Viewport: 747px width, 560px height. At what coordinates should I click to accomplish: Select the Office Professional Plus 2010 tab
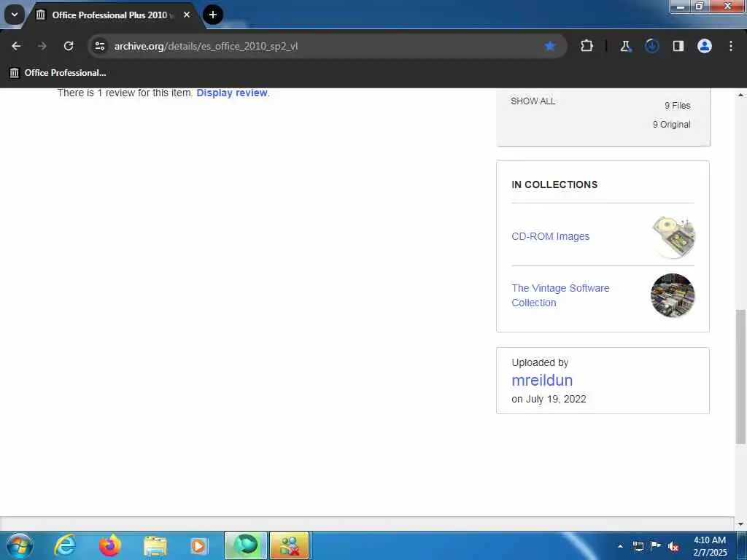109,15
